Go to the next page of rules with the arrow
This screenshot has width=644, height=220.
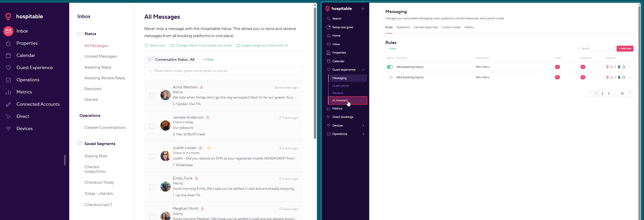click(x=630, y=92)
